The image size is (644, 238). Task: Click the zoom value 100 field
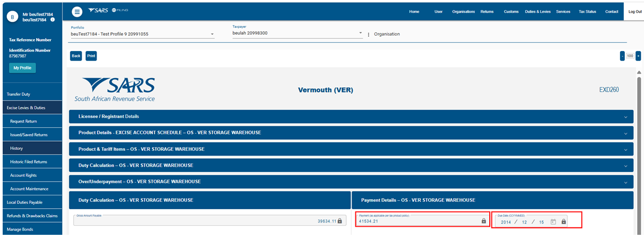click(630, 56)
